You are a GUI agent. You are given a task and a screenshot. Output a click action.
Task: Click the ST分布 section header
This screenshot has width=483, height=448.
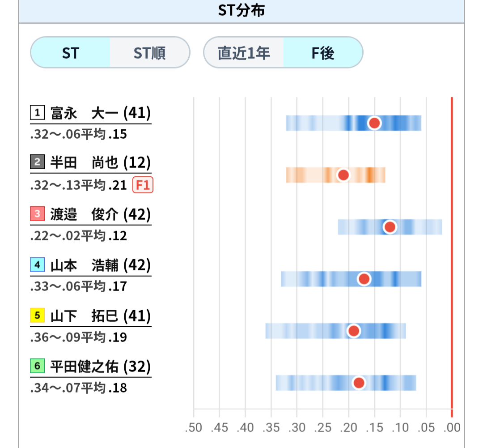click(x=241, y=11)
